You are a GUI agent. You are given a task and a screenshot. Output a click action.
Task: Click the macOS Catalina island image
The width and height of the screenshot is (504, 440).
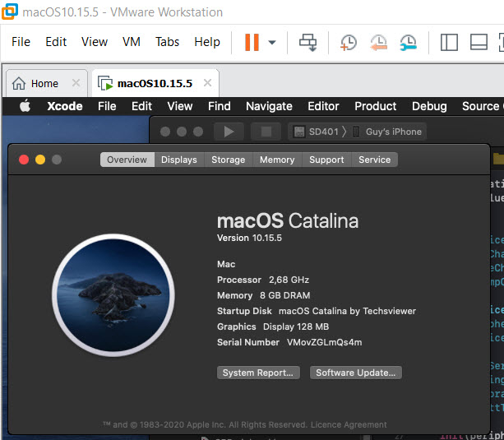coord(113,295)
